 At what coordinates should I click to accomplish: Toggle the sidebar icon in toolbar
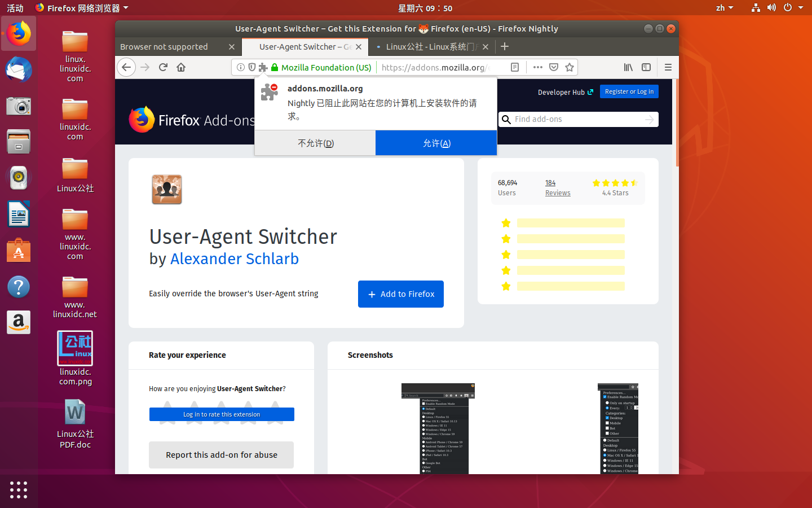coord(646,67)
